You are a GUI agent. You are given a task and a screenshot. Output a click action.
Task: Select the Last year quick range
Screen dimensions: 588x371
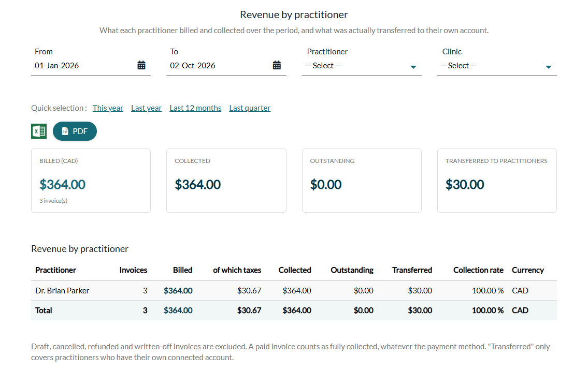click(x=146, y=108)
